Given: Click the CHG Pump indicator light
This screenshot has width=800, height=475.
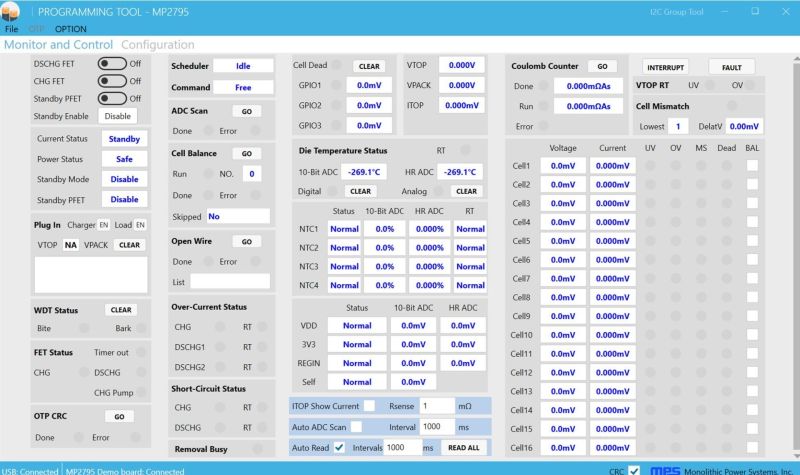Looking at the screenshot, I should 142,392.
